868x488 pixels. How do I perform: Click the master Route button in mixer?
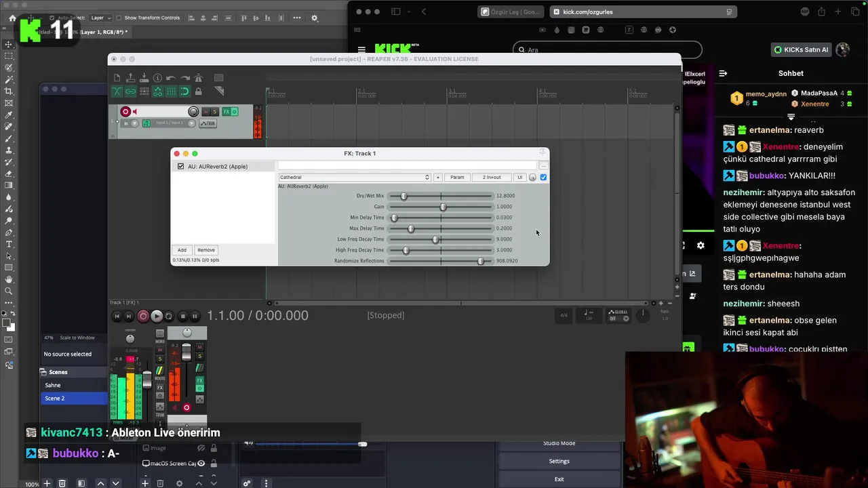click(160, 371)
